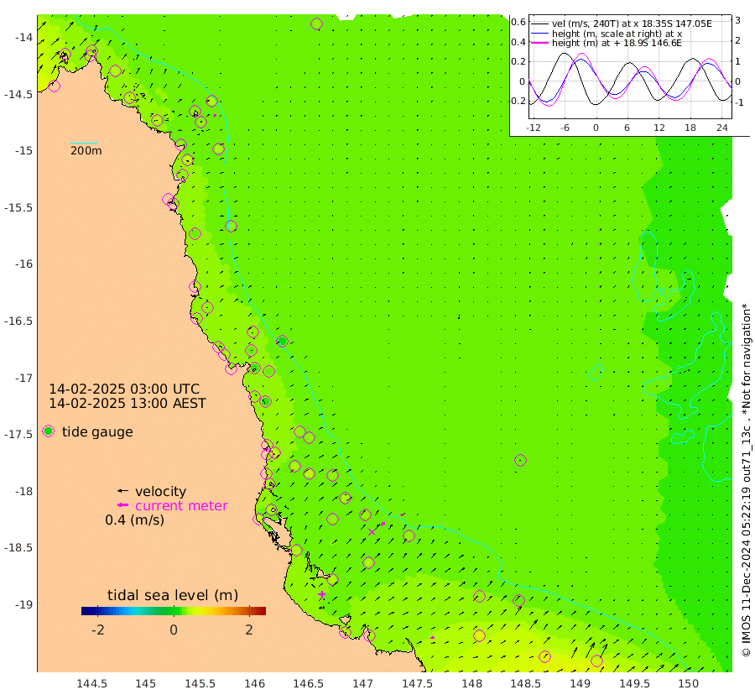Click the cyan 200m contour legend line
The image size is (755, 700).
pos(83,143)
